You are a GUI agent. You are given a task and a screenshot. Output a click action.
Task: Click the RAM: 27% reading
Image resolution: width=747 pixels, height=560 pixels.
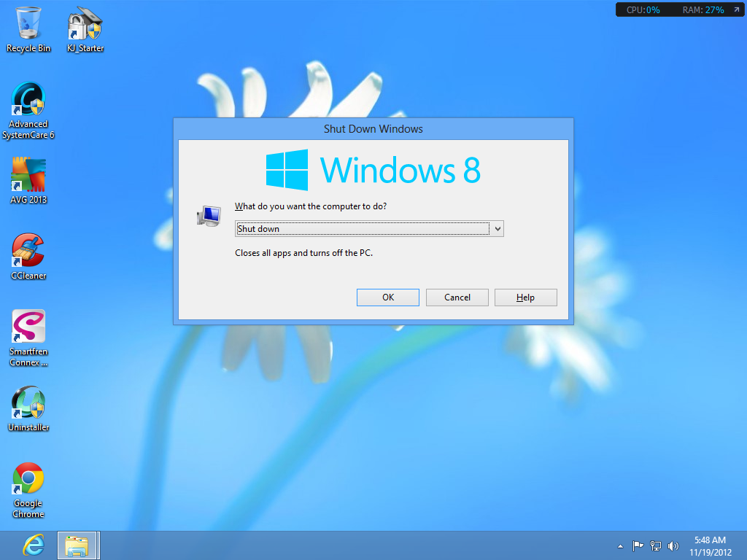tap(703, 10)
